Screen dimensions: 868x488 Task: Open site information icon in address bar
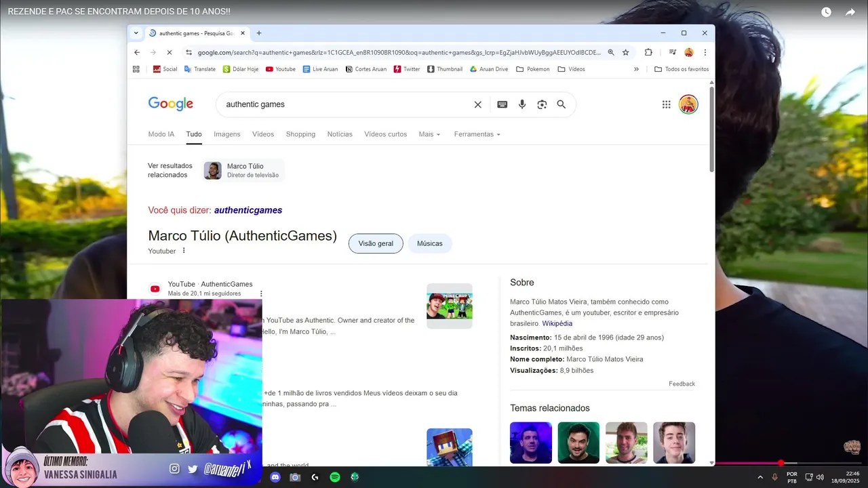coord(189,52)
